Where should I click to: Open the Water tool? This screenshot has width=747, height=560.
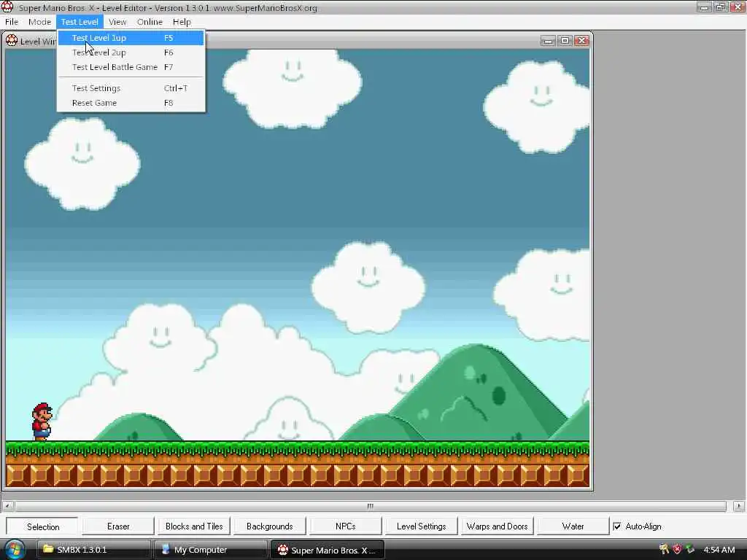573,526
